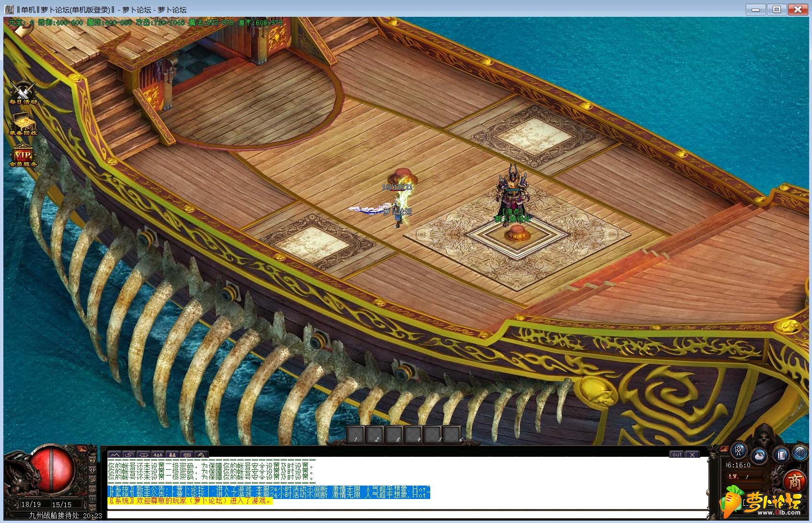812x523 pixels.
Task: Click the first chat toolbar mountain icon
Action: coord(115,454)
